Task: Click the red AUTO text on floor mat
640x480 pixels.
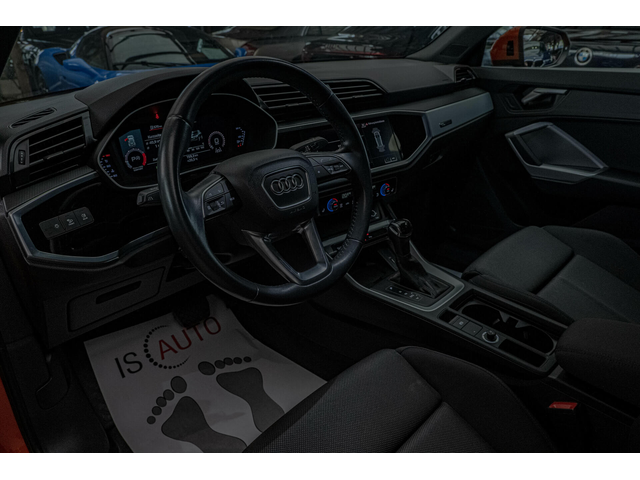Action: pos(190,336)
